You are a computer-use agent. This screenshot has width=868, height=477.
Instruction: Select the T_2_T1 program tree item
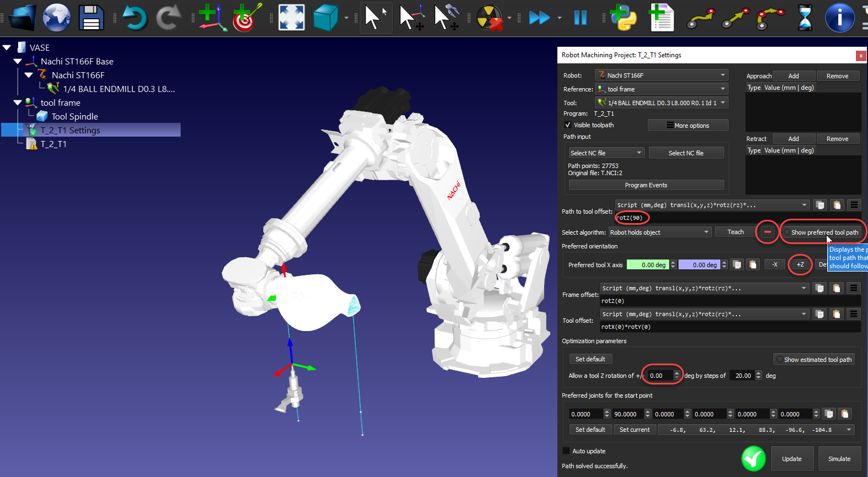53,144
